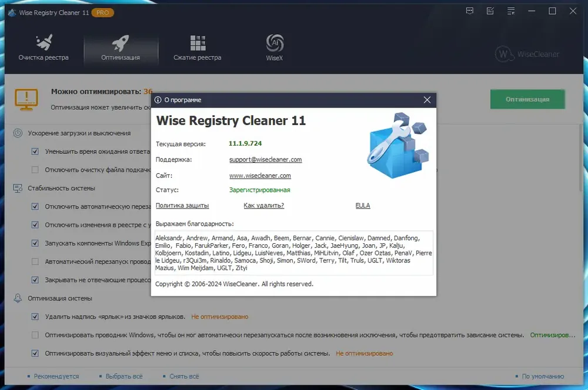
Task: Click the Зарегистрированная status text
Action: click(259, 190)
